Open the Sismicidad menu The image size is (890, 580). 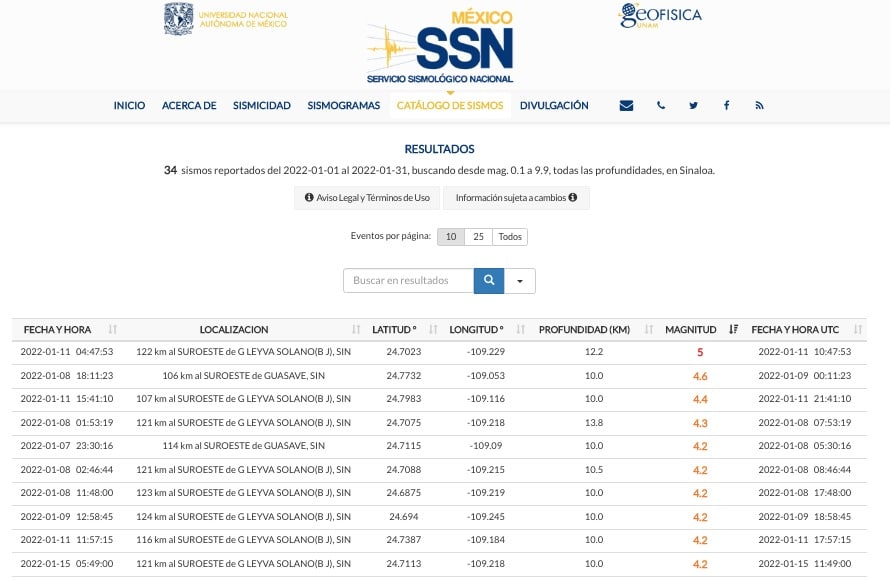(x=262, y=106)
